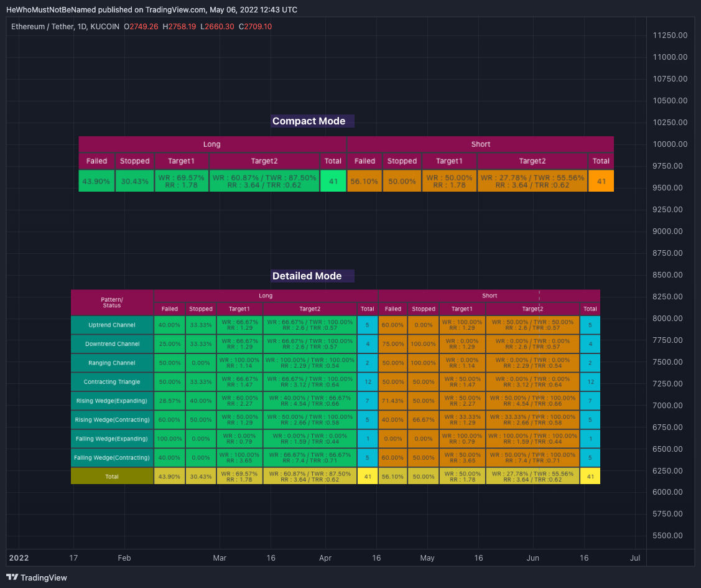
Task: Click the high price value H2758.19
Action: pyautogui.click(x=179, y=26)
